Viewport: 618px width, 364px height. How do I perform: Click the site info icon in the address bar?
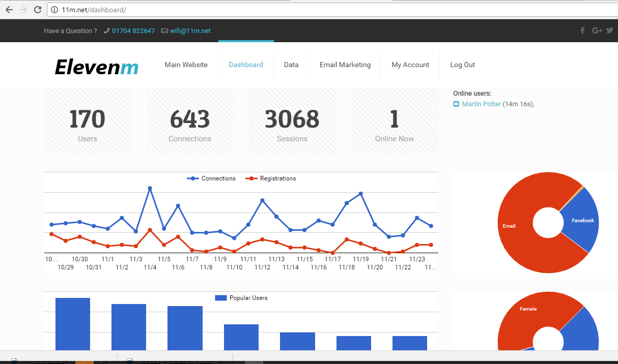coord(55,10)
